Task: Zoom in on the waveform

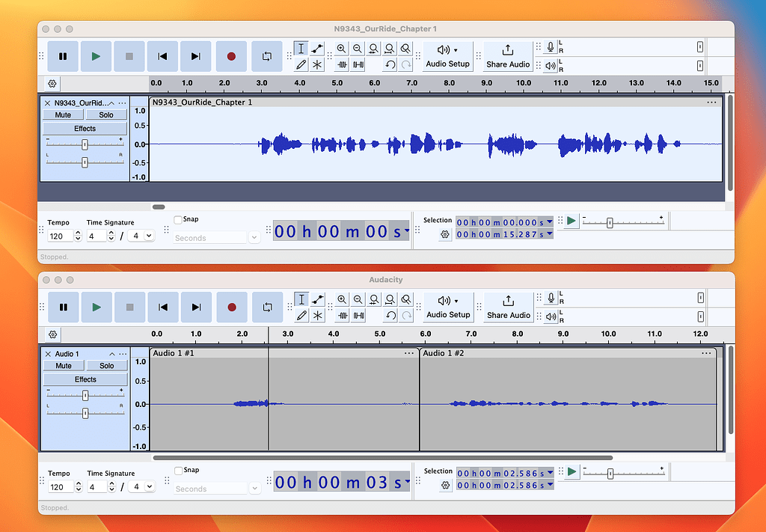Action: (343, 48)
